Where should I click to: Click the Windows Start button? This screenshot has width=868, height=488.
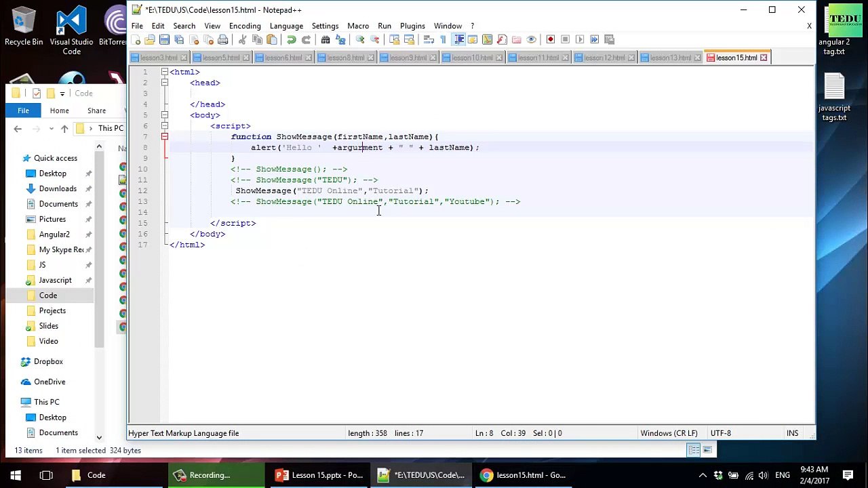[16, 475]
